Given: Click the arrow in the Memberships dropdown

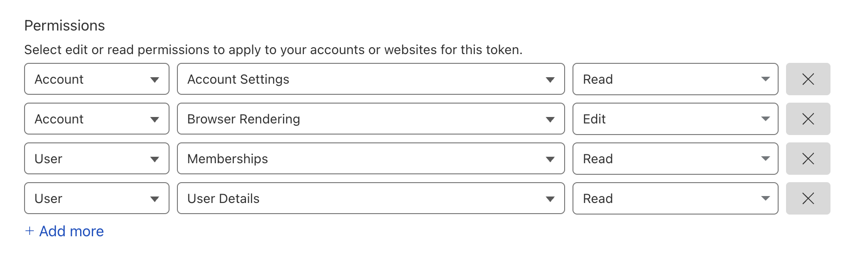Looking at the screenshot, I should (550, 159).
